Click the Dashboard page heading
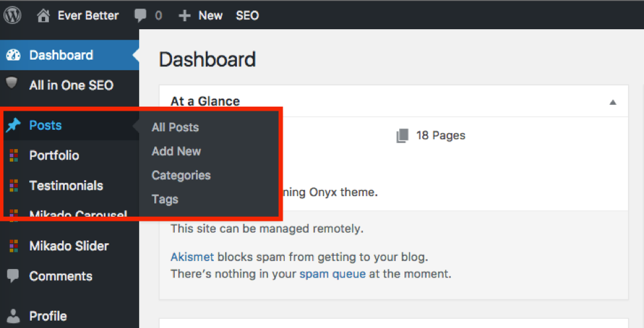This screenshot has width=644, height=328. click(207, 60)
